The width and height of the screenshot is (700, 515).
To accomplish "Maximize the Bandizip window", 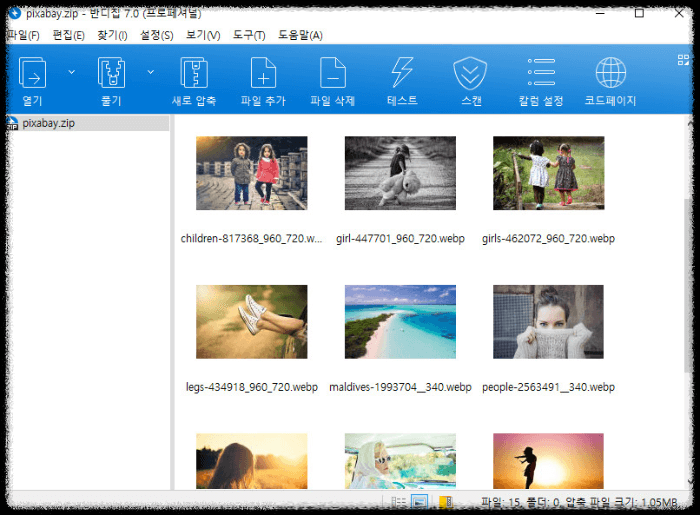I will pyautogui.click(x=639, y=13).
